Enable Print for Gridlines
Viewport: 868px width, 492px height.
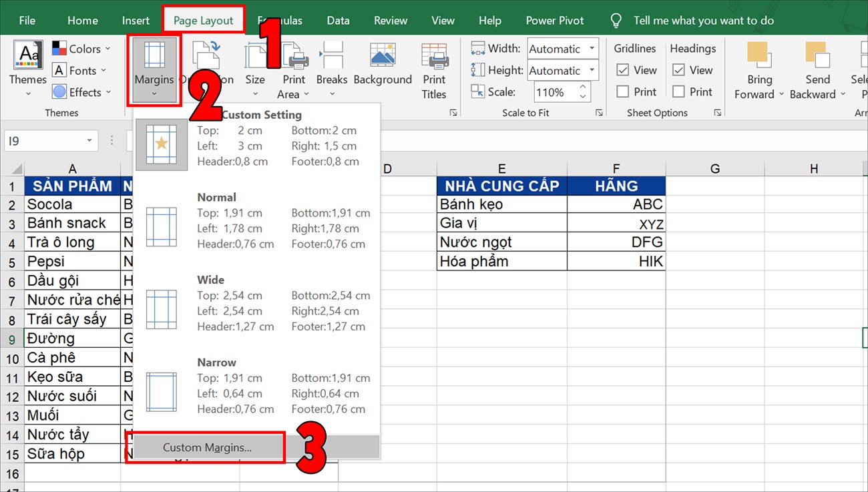tap(624, 91)
